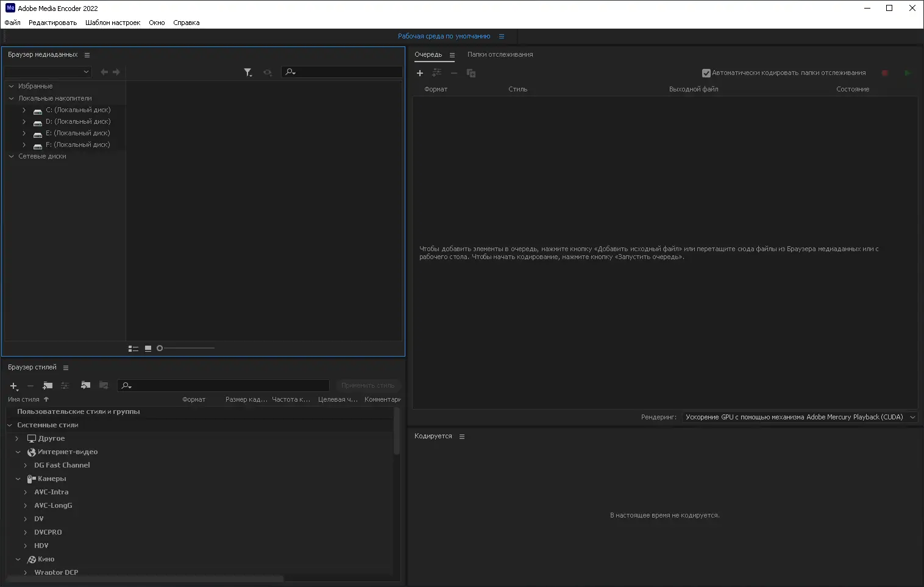Click the ingest eye icon in Media Browser
This screenshot has height=587, width=924.
tap(268, 73)
